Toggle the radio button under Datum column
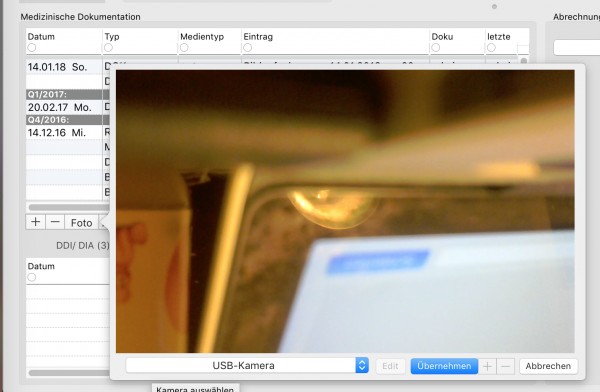The width and height of the screenshot is (600, 392). (x=32, y=47)
